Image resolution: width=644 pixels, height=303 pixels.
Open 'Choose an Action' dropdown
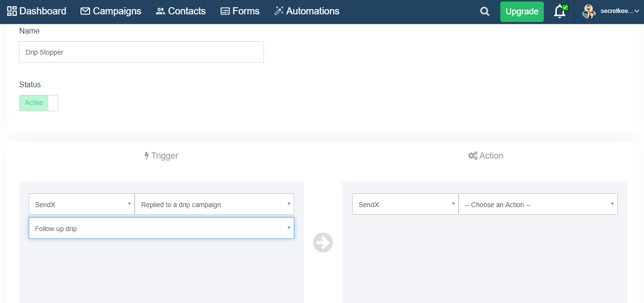(538, 204)
